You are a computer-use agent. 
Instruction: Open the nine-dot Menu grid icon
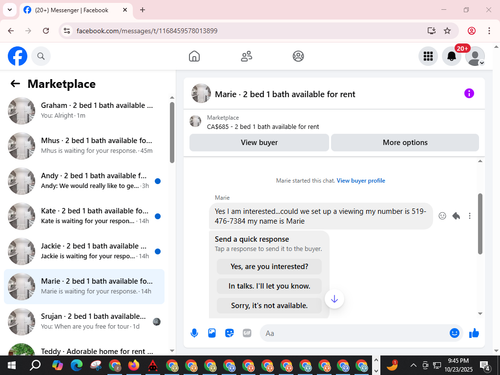pos(428,56)
